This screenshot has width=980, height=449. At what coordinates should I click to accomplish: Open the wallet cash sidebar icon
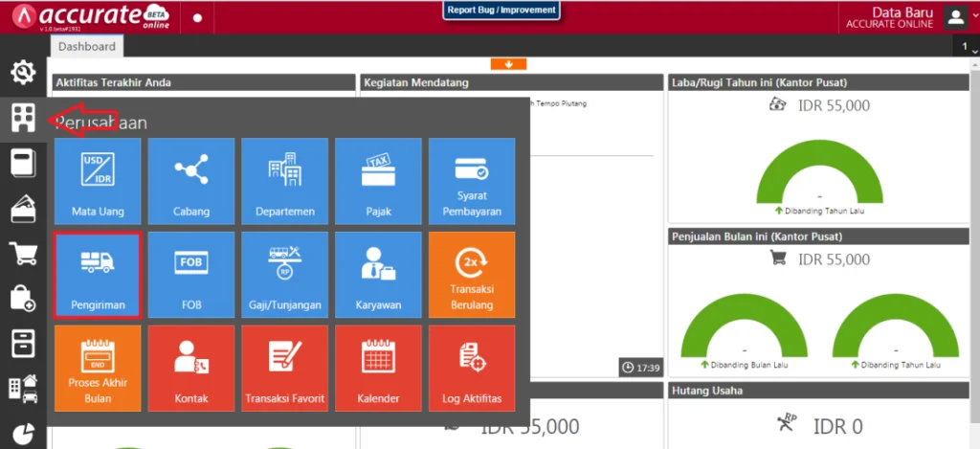23,209
